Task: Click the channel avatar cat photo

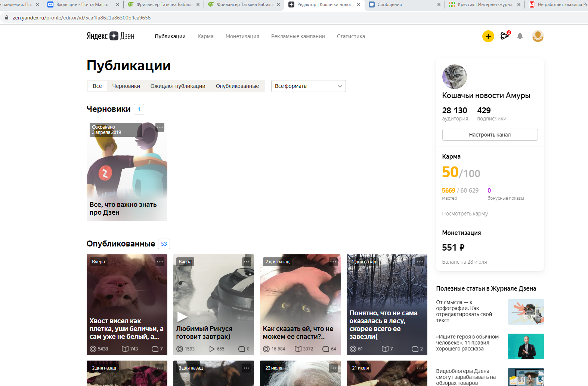Action: click(454, 77)
